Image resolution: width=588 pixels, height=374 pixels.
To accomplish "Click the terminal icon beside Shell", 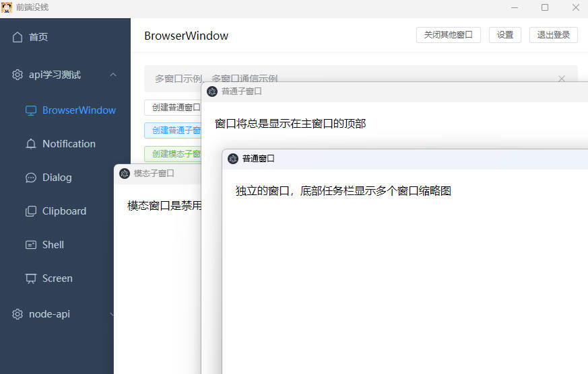I will 31,245.
